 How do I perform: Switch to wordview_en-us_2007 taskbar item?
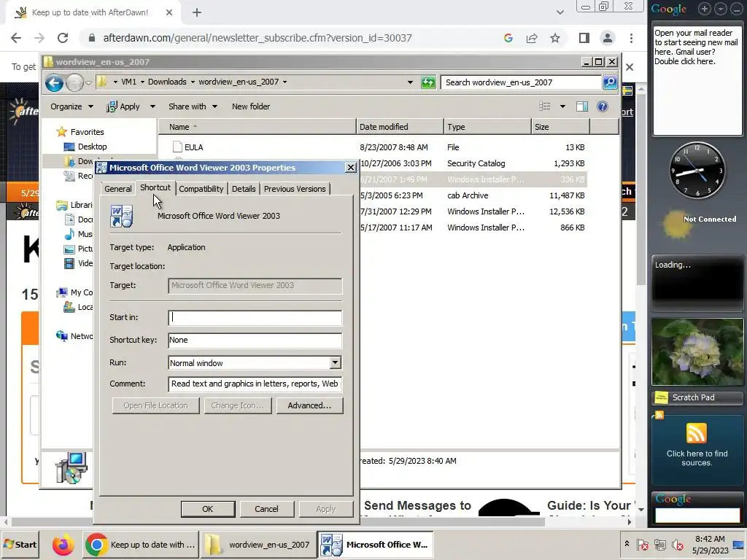(259, 545)
